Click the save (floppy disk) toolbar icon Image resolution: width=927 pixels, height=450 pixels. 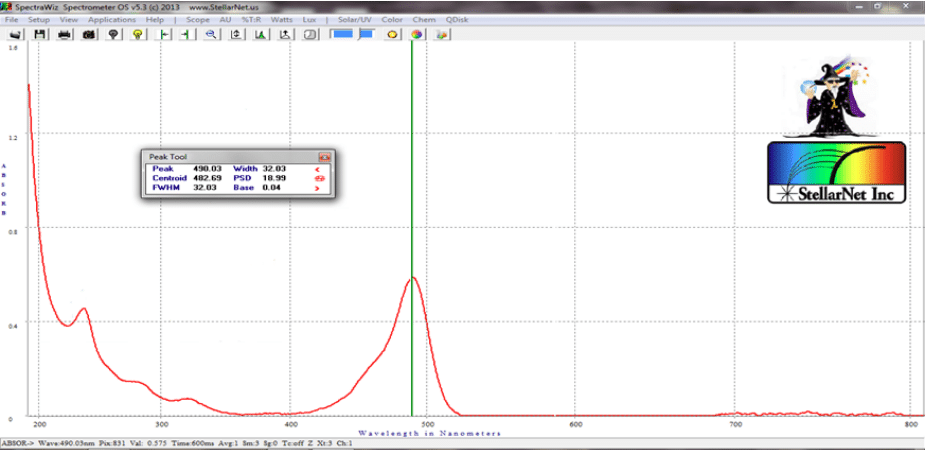click(x=40, y=34)
